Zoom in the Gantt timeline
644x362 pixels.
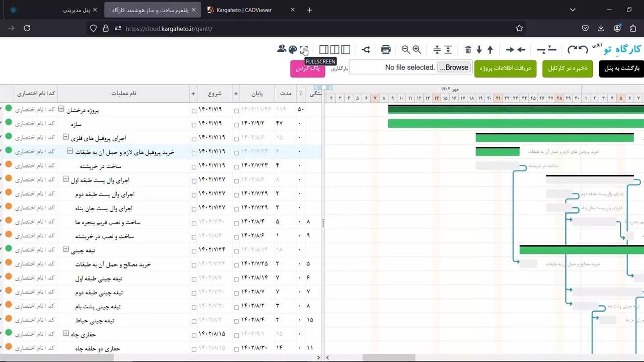pos(417,49)
